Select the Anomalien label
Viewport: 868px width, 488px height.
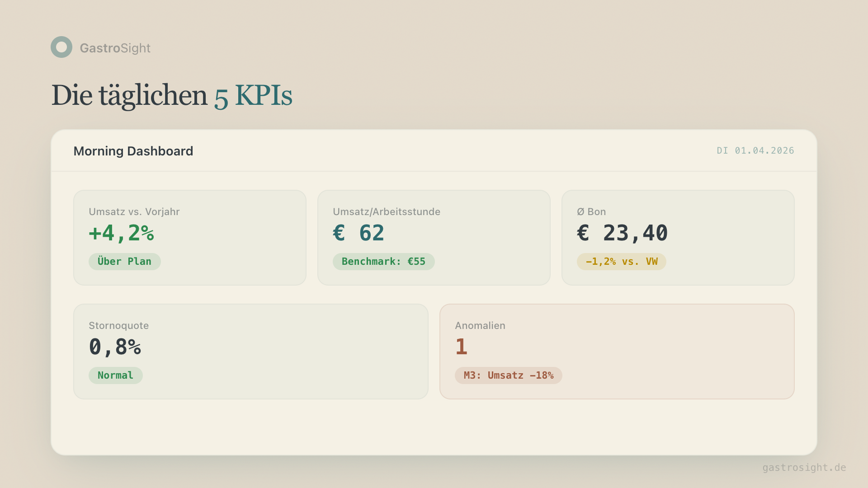(x=480, y=325)
